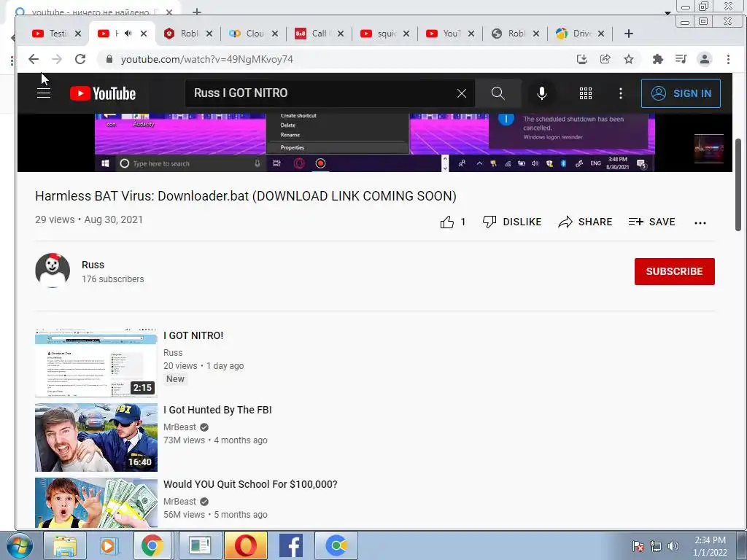Close the Testi tab

[78, 34]
